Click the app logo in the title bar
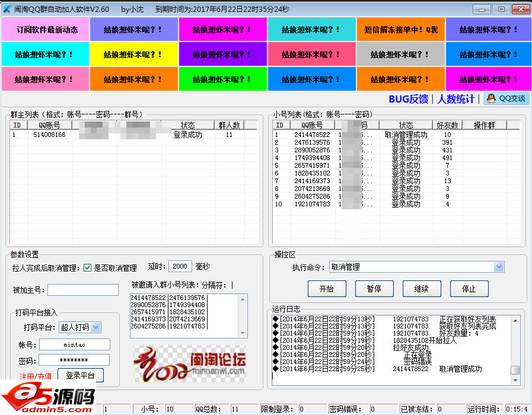The width and height of the screenshot is (532, 415). coord(7,9)
